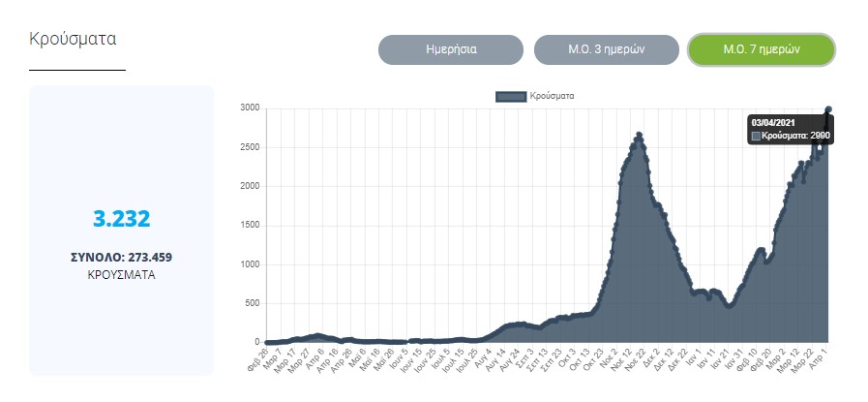The height and width of the screenshot is (402, 868).
Task: Toggle the Κρούσματα legend label text
Action: click(553, 96)
